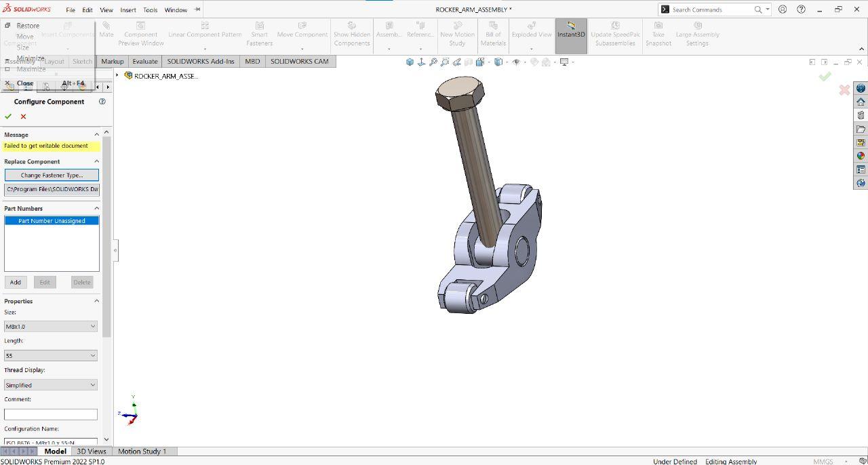The image size is (868, 465).
Task: Open Configure Component help icon
Action: 102,102
